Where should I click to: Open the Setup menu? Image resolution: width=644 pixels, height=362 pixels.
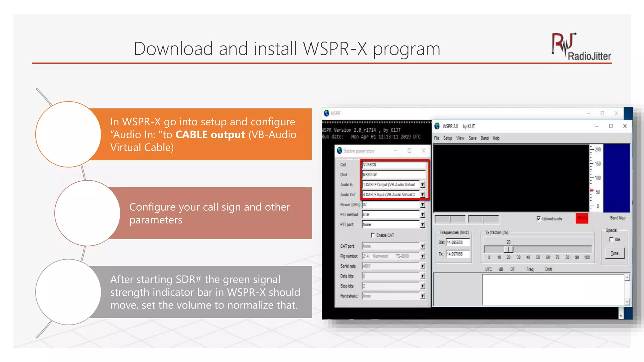click(447, 138)
